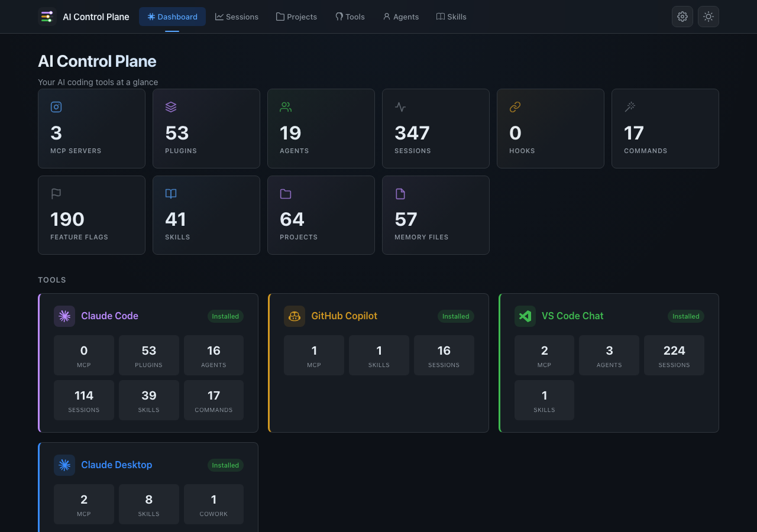The width and height of the screenshot is (757, 532).
Task: Click Claude Code's 114 Sessions tile
Action: coord(84,400)
